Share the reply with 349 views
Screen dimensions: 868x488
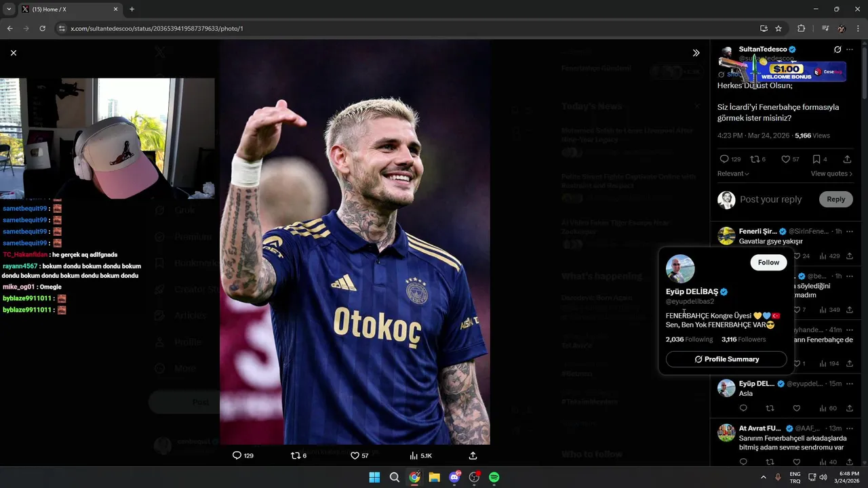[x=850, y=310]
